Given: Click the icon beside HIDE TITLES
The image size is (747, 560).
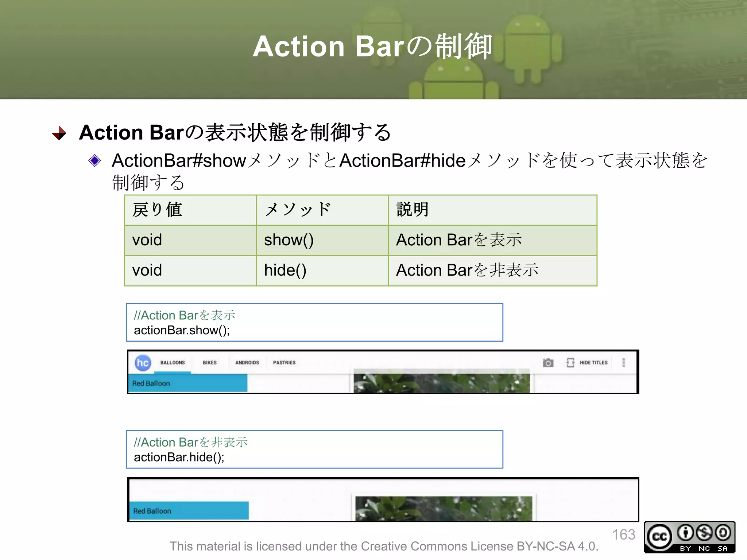Looking at the screenshot, I should point(570,363).
